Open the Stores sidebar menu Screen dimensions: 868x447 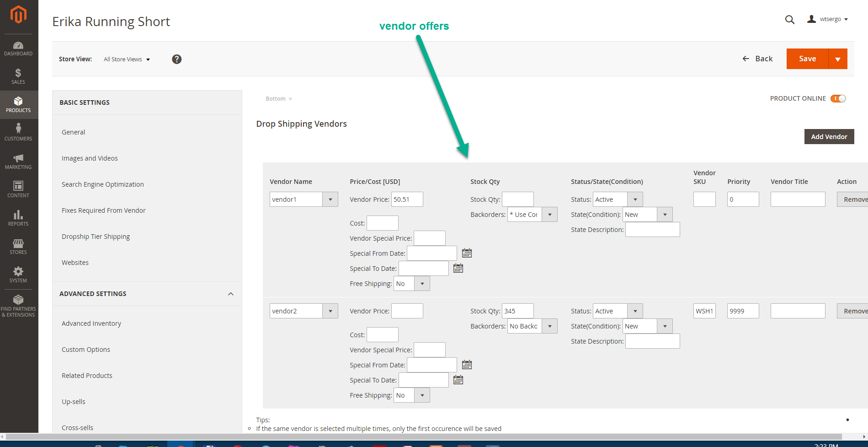pyautogui.click(x=18, y=247)
